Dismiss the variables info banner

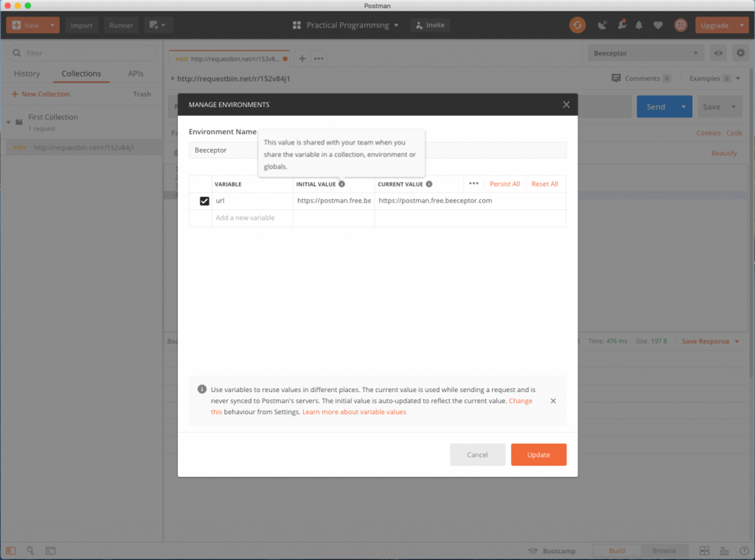(x=553, y=401)
